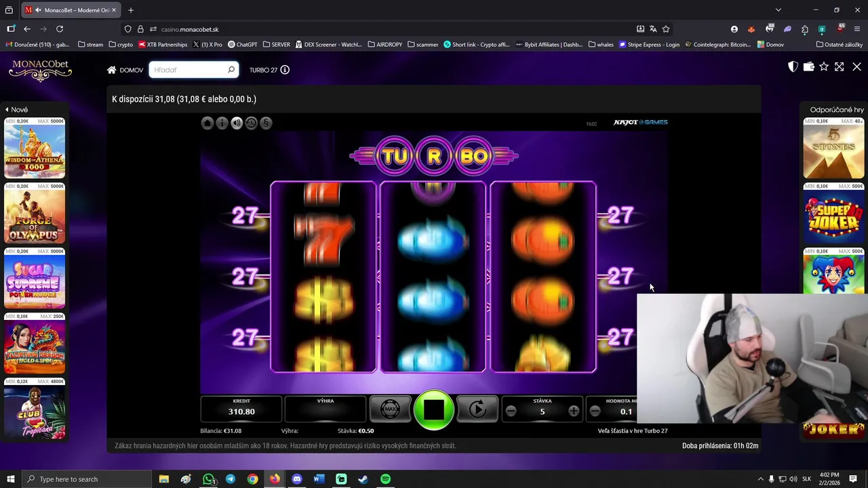Open the game info icon in slot toolbar

222,123
